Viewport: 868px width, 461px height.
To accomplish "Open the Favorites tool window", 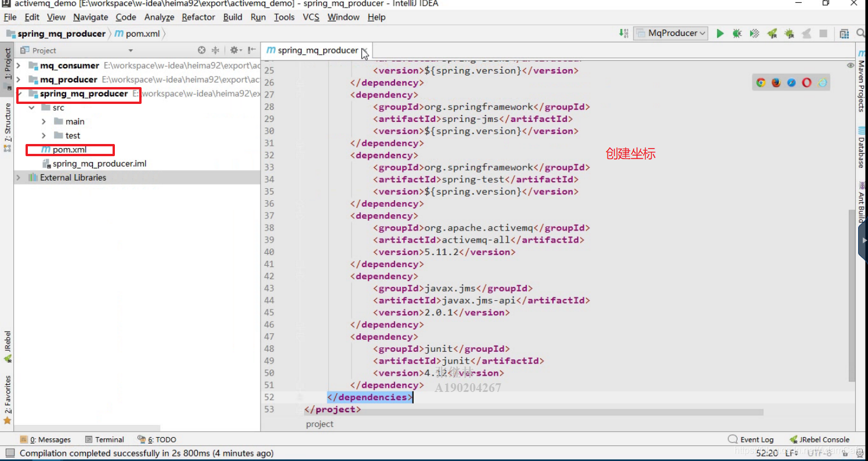I will click(x=7, y=400).
